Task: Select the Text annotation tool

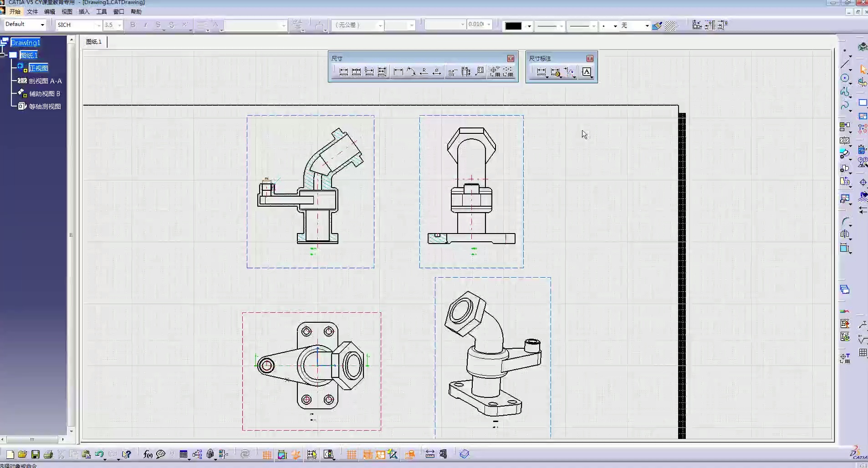Action: 587,72
